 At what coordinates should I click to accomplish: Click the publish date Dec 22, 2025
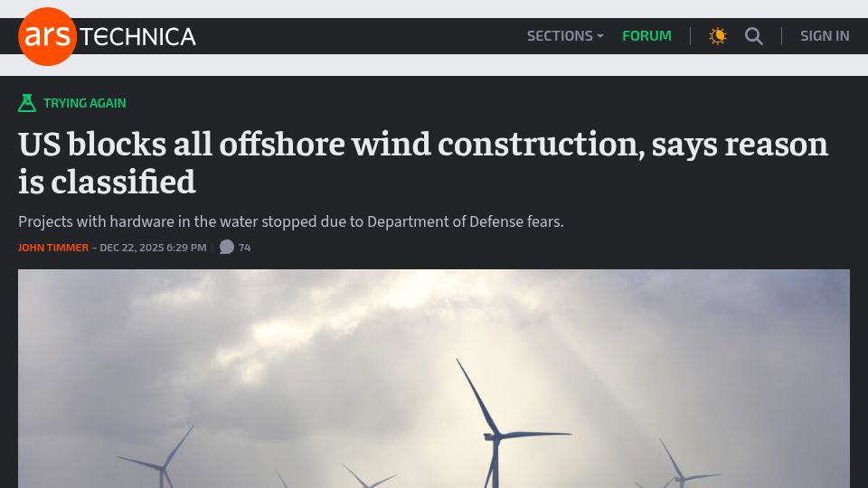click(153, 248)
